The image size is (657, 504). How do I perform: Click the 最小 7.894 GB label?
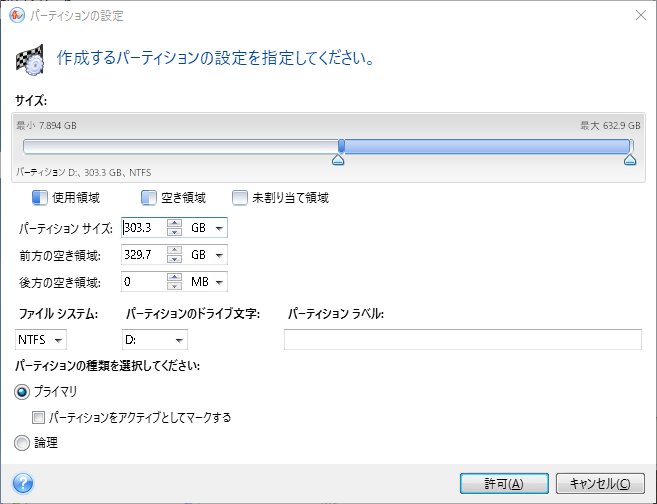[47, 125]
